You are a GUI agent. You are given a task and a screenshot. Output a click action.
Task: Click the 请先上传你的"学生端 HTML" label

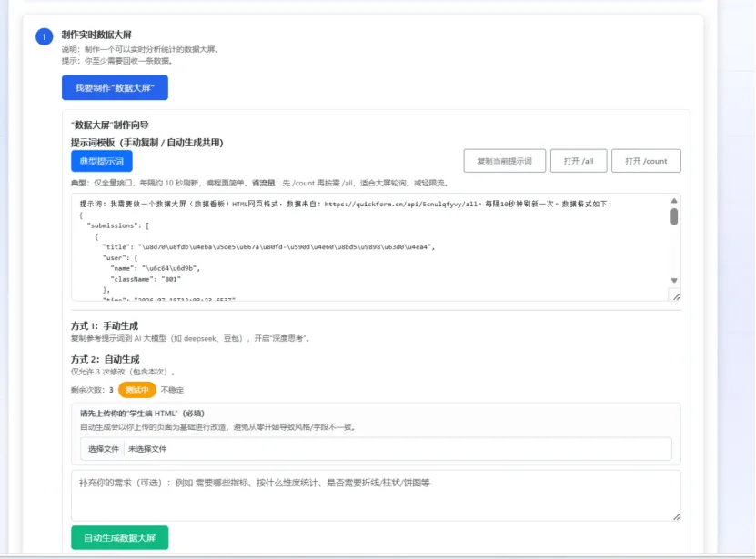142,414
